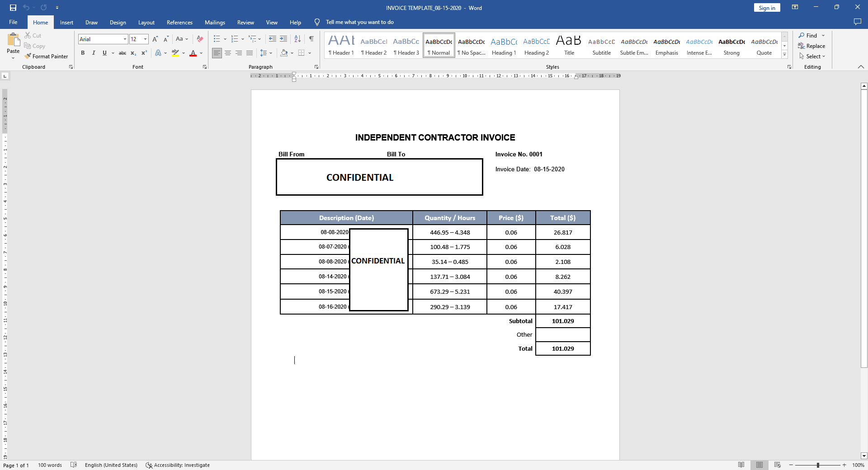Open the Clipboard dialog launcher
This screenshot has width=868, height=470.
coord(71,67)
